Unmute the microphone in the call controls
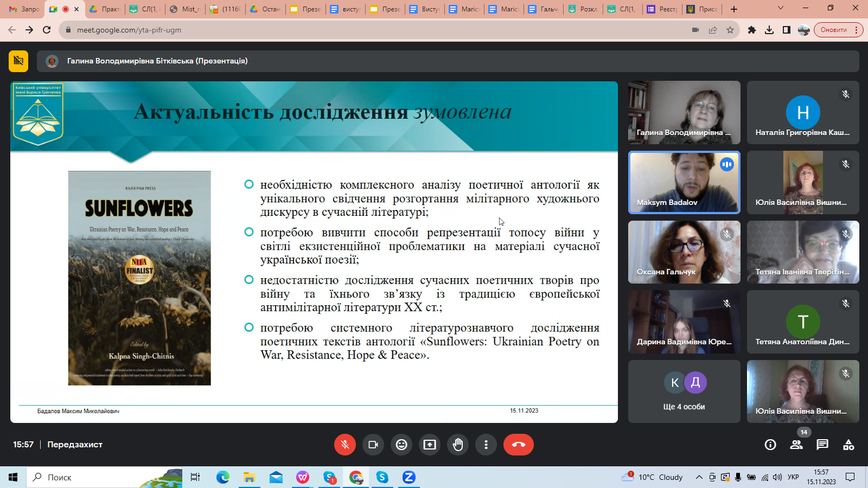Viewport: 868px width, 488px height. coord(344,445)
